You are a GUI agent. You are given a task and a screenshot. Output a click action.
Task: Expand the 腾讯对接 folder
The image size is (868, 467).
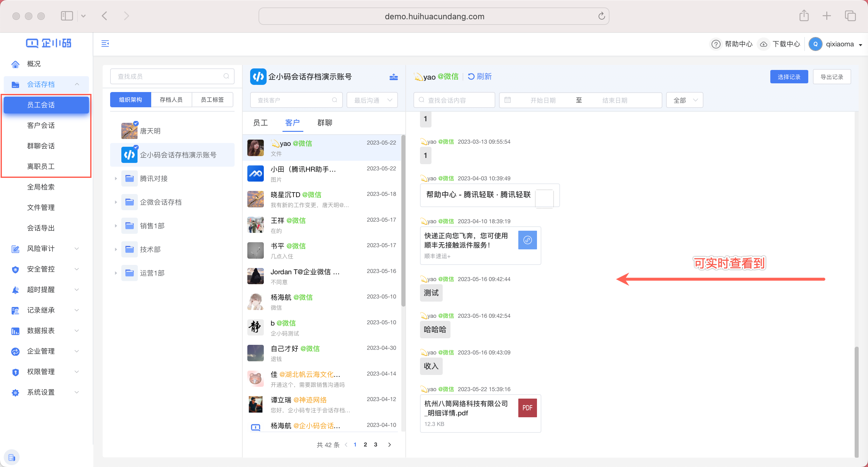[x=115, y=179]
